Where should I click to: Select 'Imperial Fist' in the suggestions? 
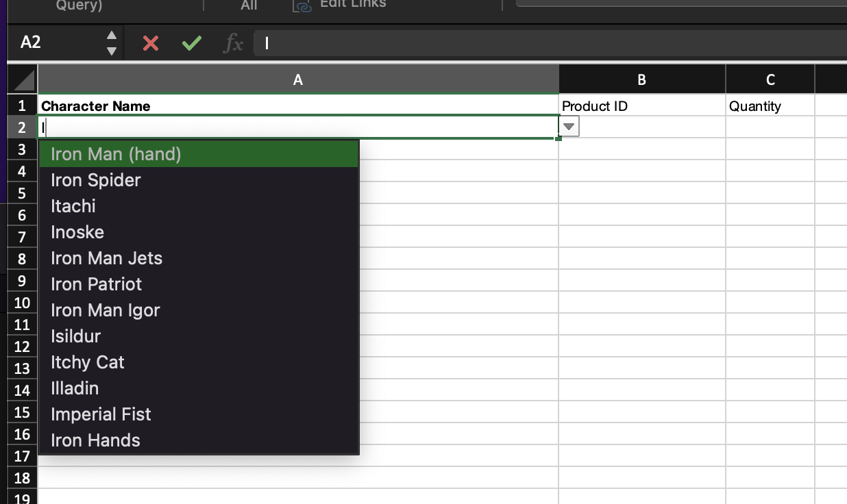tap(101, 414)
